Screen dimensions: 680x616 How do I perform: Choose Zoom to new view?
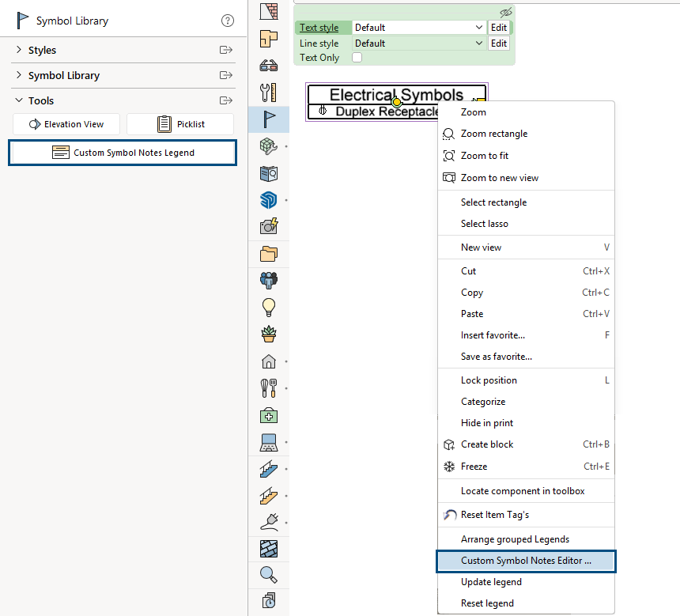pos(526,178)
